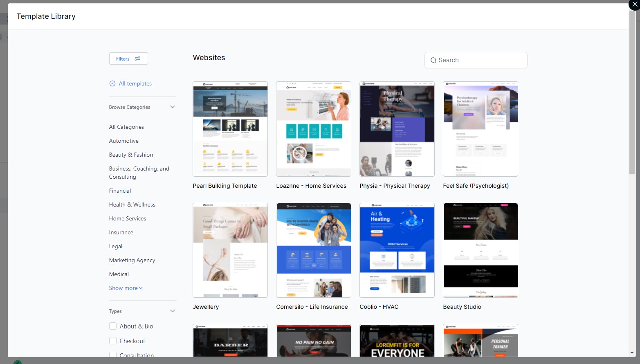Choose the Medical category

pos(119,274)
